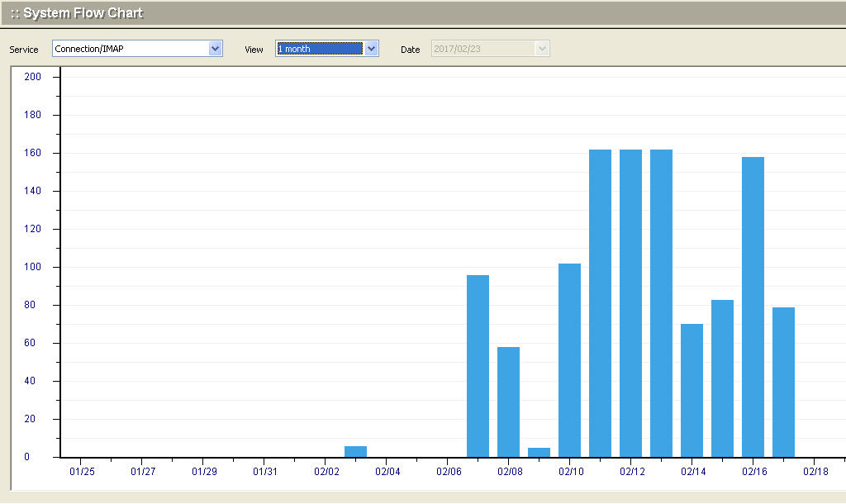846x504 pixels.
Task: Expand the View dropdown arrow
Action: coord(372,49)
